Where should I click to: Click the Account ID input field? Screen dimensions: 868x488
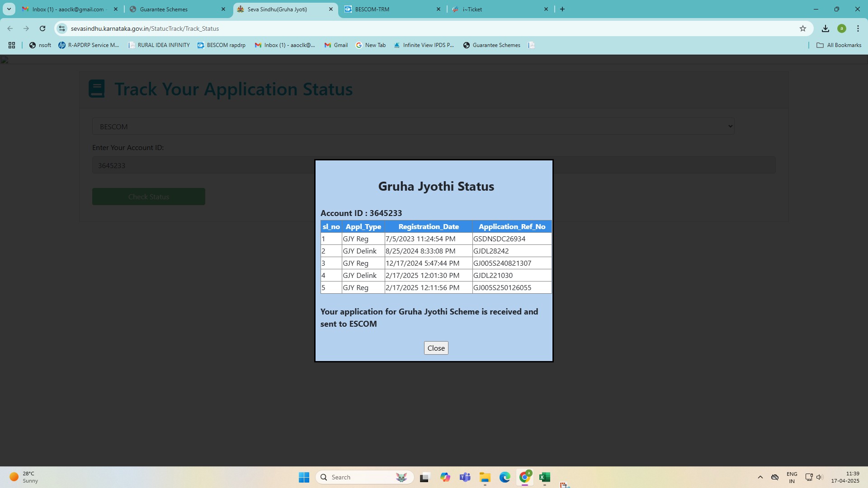[434, 165]
